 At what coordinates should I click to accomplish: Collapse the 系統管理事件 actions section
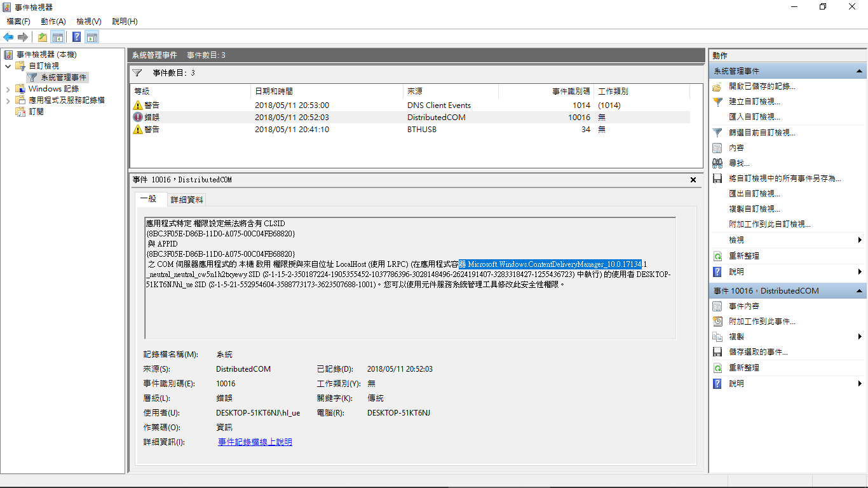pos(860,71)
